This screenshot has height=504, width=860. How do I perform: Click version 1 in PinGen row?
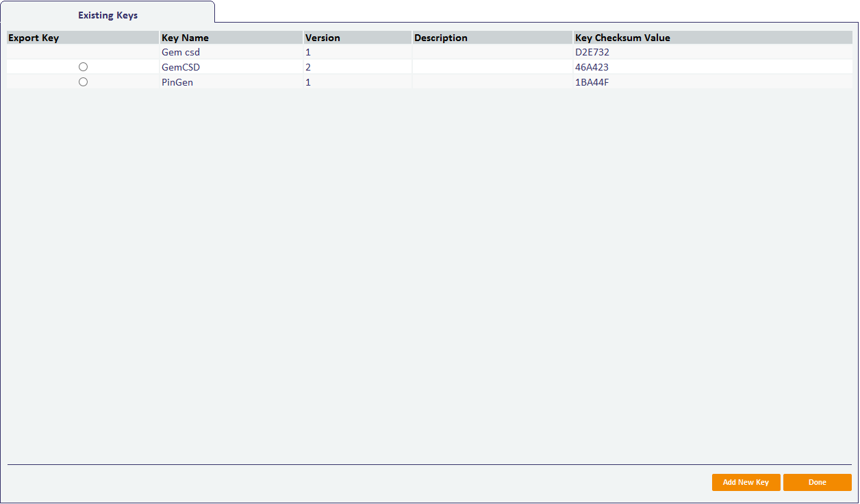click(308, 83)
